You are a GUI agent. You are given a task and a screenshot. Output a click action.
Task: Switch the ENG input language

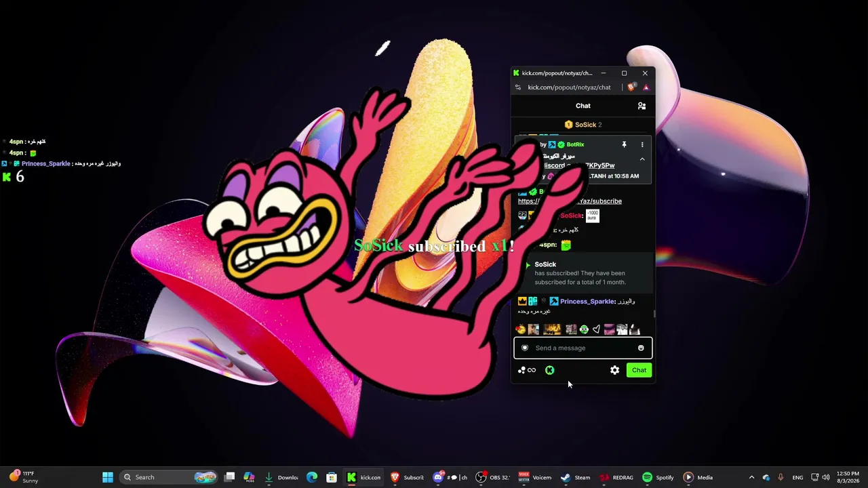797,477
